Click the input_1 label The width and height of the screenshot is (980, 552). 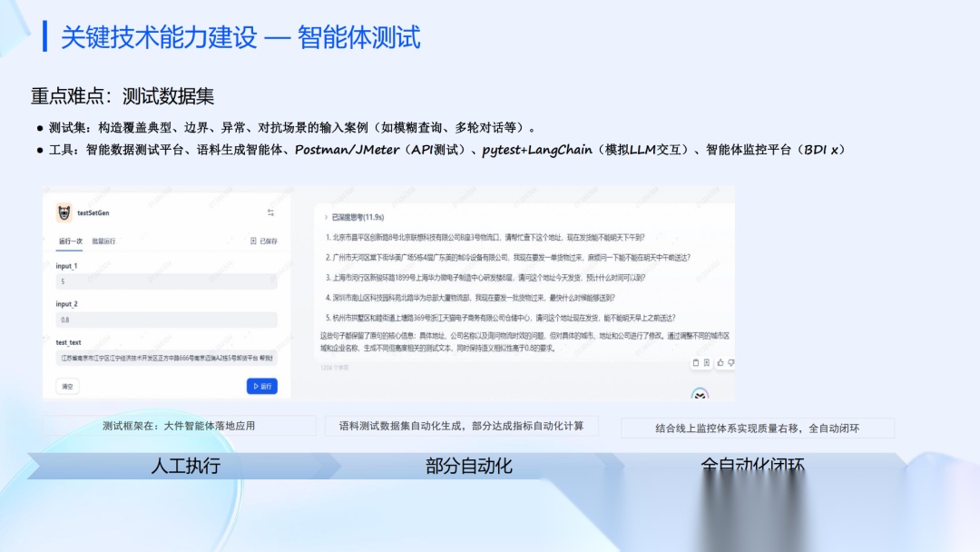click(x=66, y=266)
